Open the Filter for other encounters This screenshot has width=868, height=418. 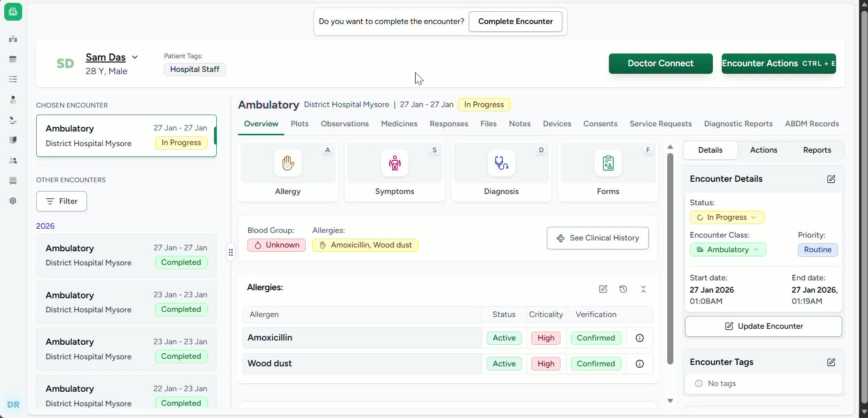coord(62,201)
